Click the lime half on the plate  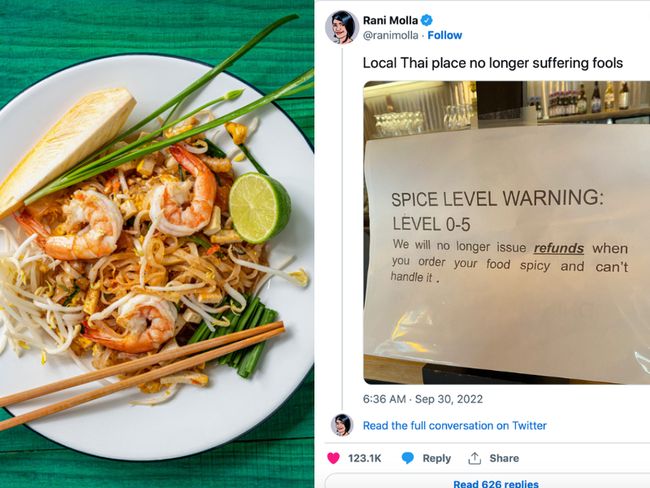click(x=260, y=208)
